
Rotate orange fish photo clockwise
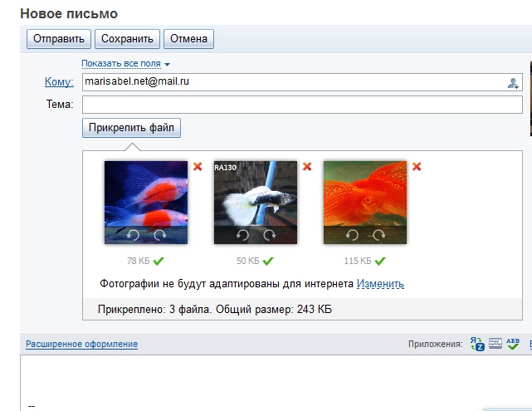click(378, 235)
